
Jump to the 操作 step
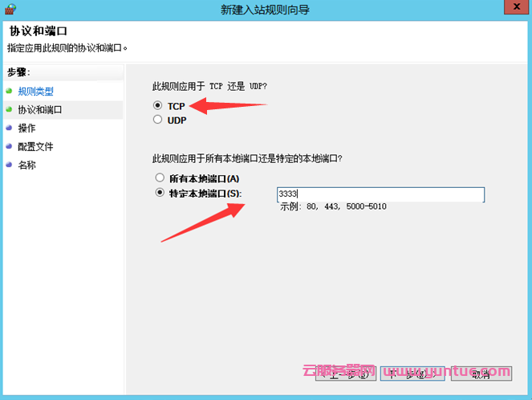[27, 128]
